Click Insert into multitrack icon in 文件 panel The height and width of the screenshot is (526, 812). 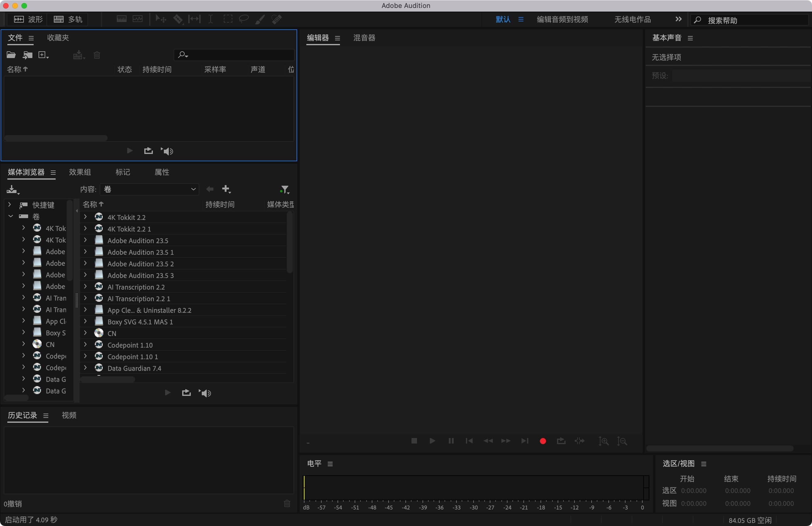coord(79,55)
